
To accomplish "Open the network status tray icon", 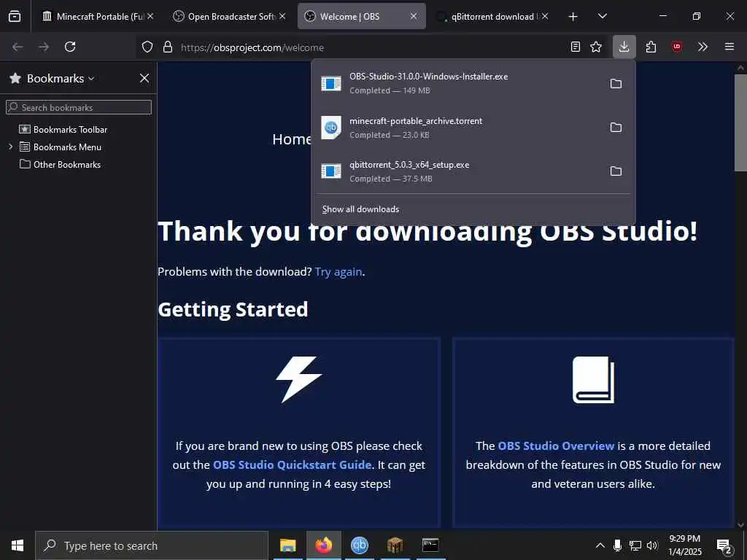I will point(635,545).
